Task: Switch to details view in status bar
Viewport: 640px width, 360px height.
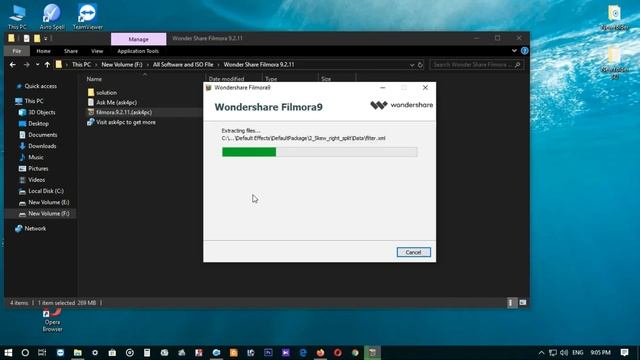Action: [511, 303]
